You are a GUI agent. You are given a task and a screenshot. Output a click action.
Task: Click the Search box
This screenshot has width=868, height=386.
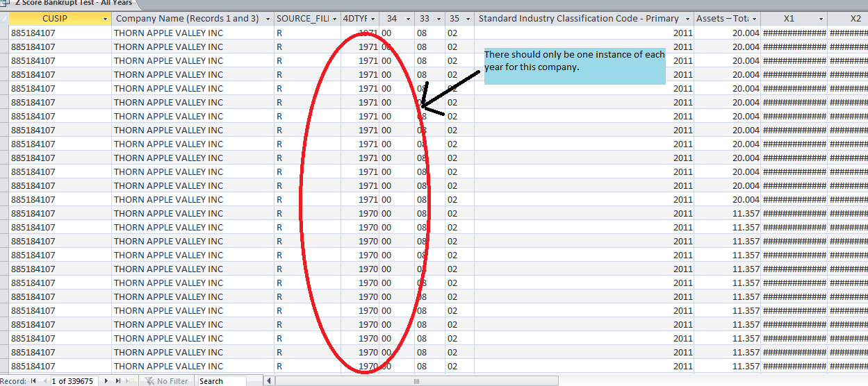pos(221,381)
